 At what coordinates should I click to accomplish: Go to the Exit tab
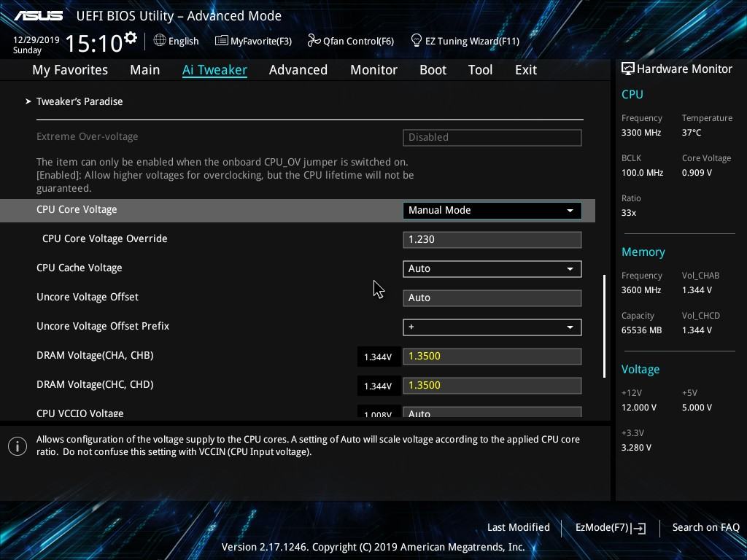[526, 70]
